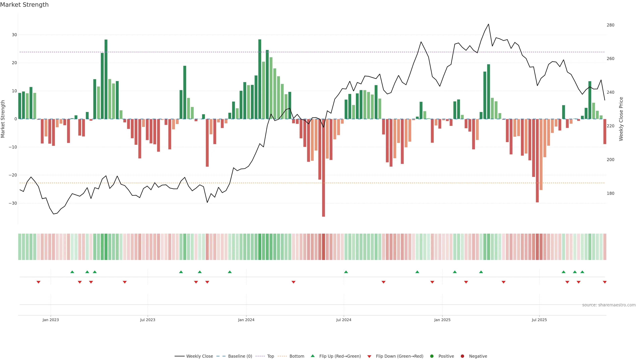
Task: Click the first red flip-down triangle marker
Action: tap(39, 282)
